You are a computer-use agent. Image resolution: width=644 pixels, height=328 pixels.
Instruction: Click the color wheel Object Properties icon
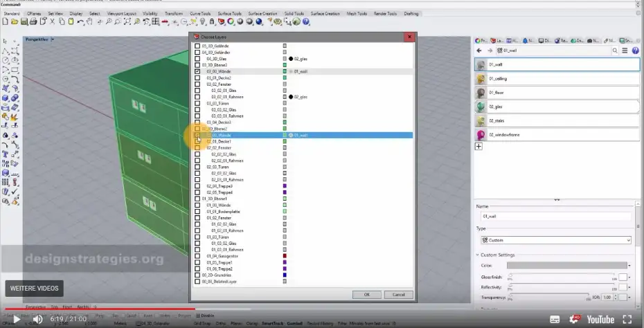click(x=231, y=21)
